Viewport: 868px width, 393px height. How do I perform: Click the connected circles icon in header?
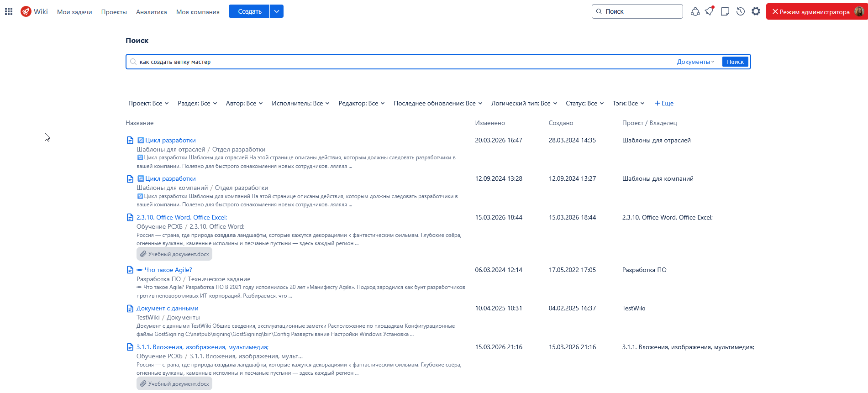click(x=695, y=11)
